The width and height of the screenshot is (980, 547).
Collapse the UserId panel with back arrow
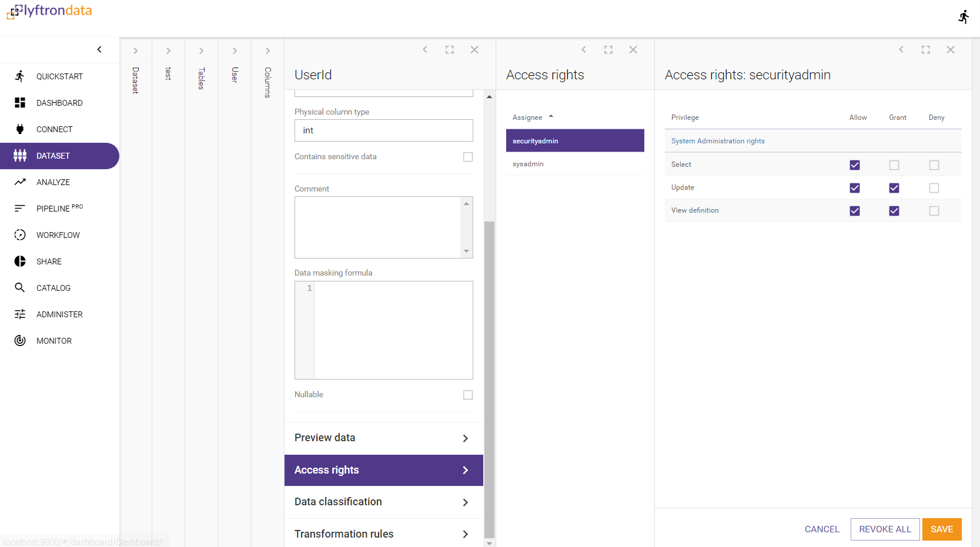coord(425,50)
